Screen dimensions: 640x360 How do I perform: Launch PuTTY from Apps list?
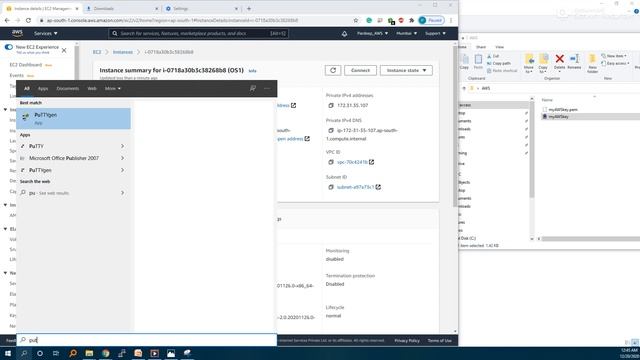click(x=36, y=146)
